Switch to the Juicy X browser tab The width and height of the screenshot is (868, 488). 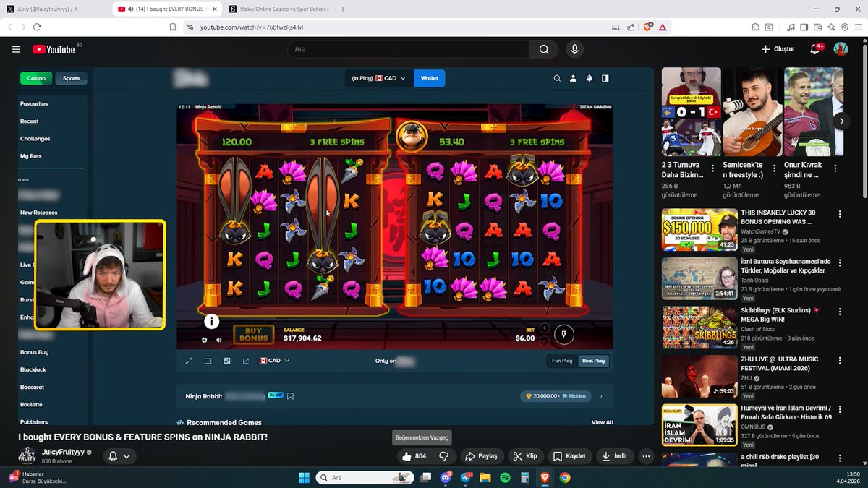56,9
